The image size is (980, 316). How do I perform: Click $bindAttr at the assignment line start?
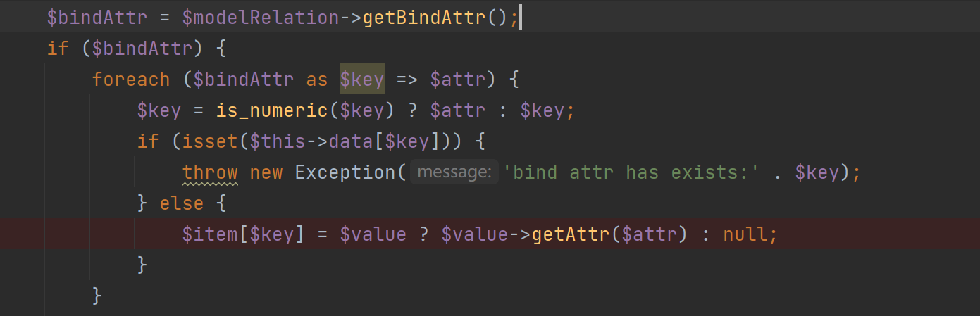point(92,17)
